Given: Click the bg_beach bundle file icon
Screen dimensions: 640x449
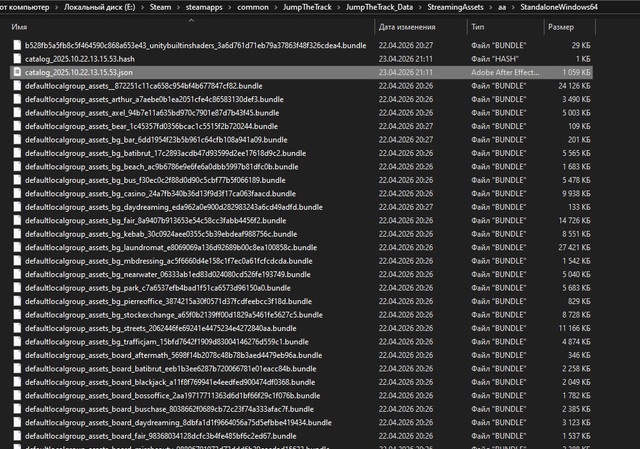Looking at the screenshot, I should pos(17,167).
